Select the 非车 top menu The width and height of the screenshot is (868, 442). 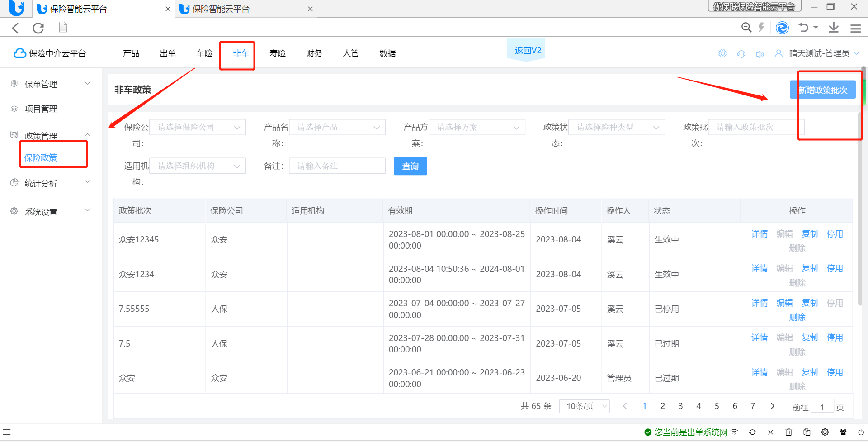(241, 53)
